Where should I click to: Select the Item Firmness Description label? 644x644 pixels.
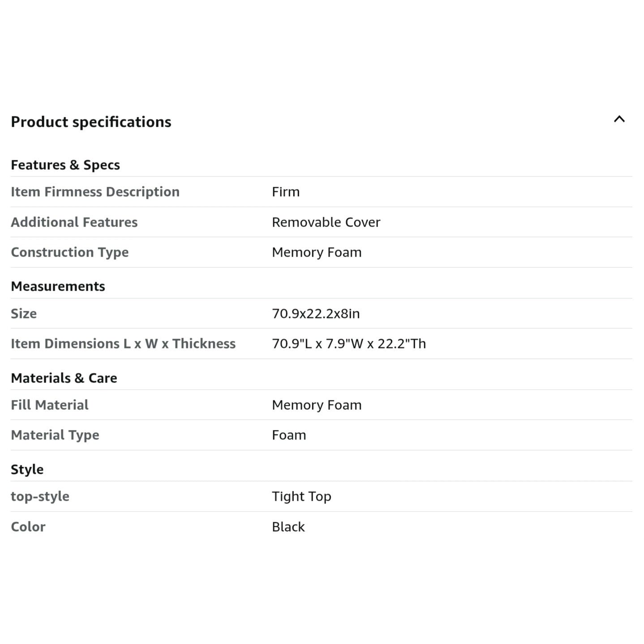[x=95, y=192]
